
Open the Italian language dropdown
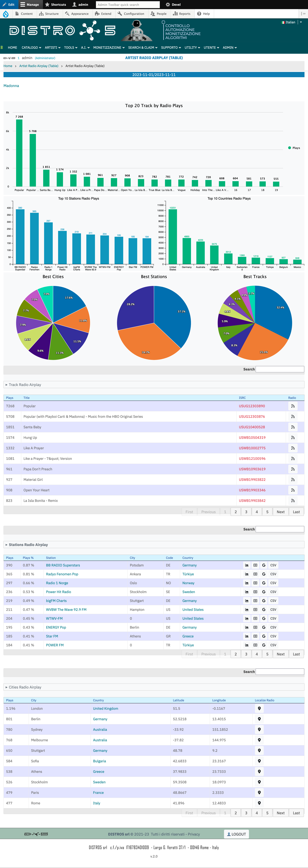[301, 22]
